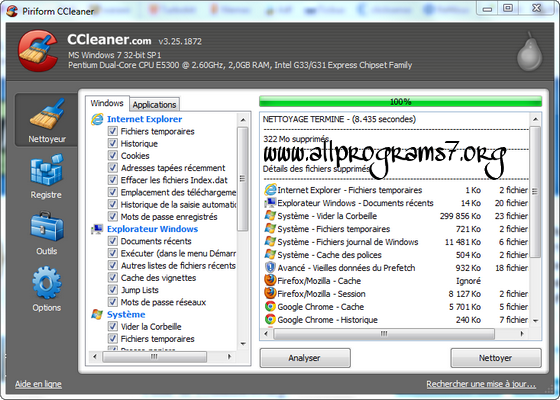The width and height of the screenshot is (560, 400).
Task: Uncheck the Vider la Corbeille checkbox
Action: 112,326
